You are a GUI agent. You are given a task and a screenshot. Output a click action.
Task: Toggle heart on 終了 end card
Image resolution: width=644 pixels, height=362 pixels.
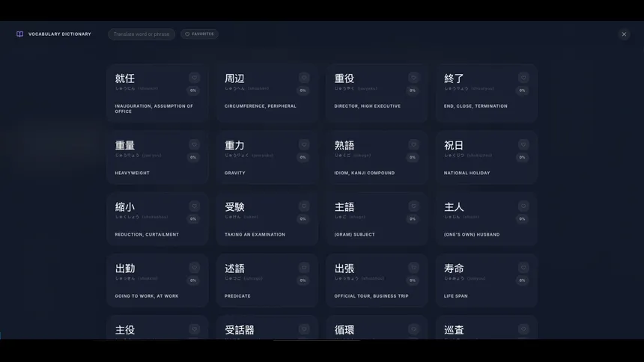(x=523, y=78)
